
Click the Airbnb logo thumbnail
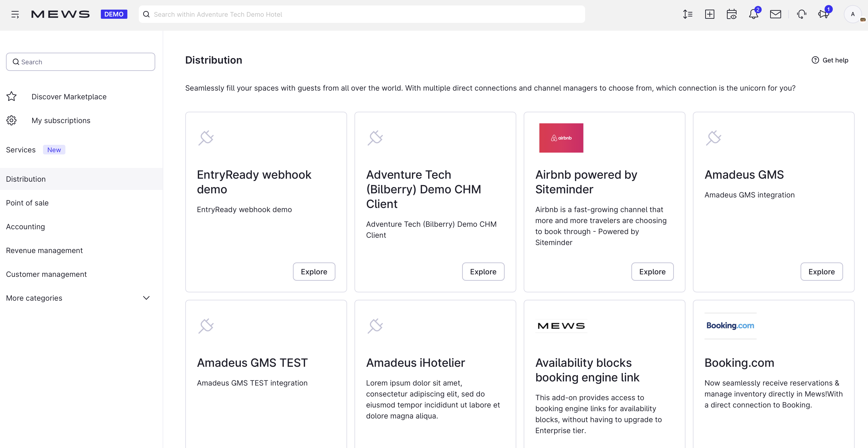(x=561, y=138)
